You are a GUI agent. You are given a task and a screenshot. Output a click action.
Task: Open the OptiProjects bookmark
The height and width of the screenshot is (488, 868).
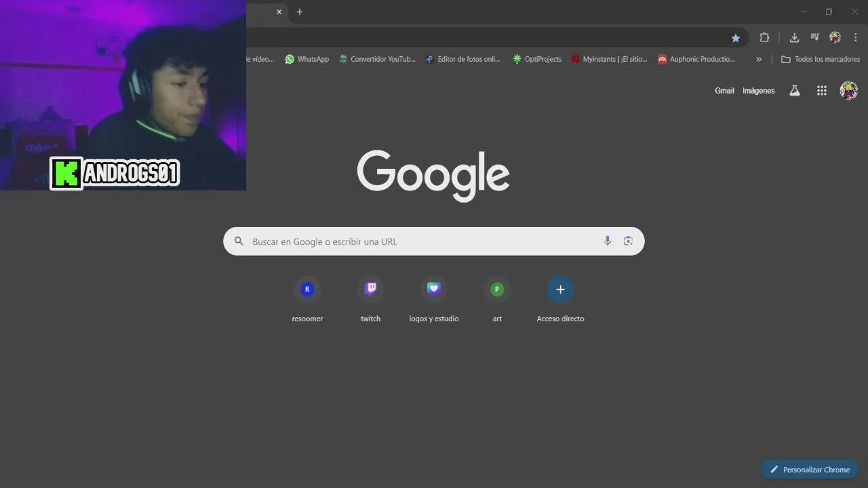537,59
